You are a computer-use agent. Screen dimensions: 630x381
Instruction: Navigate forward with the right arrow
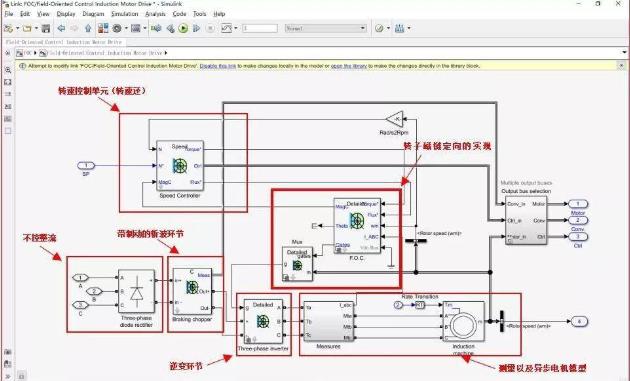pyautogui.click(x=74, y=29)
